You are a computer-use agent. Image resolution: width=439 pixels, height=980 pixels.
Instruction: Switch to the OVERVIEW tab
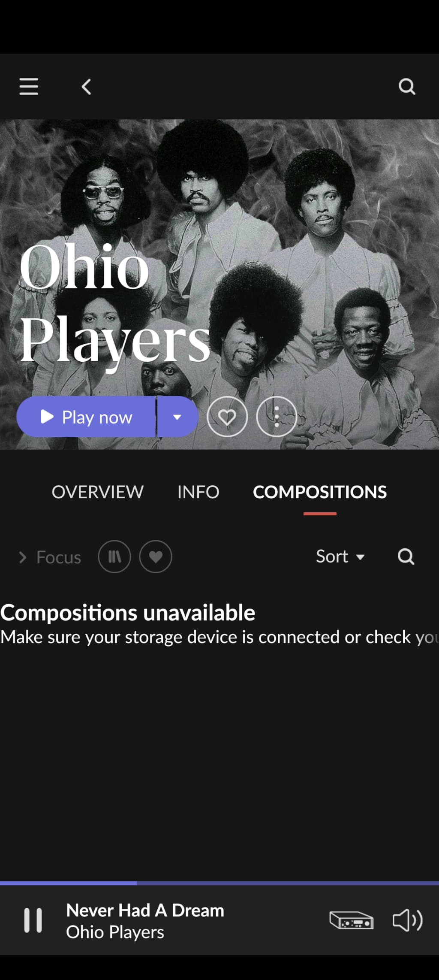(x=98, y=492)
